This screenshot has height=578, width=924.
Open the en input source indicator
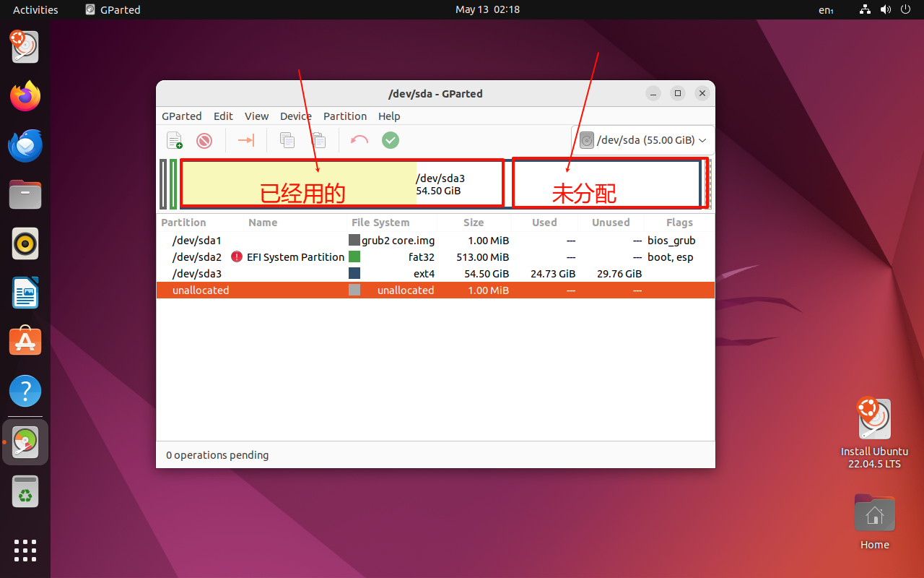[826, 9]
